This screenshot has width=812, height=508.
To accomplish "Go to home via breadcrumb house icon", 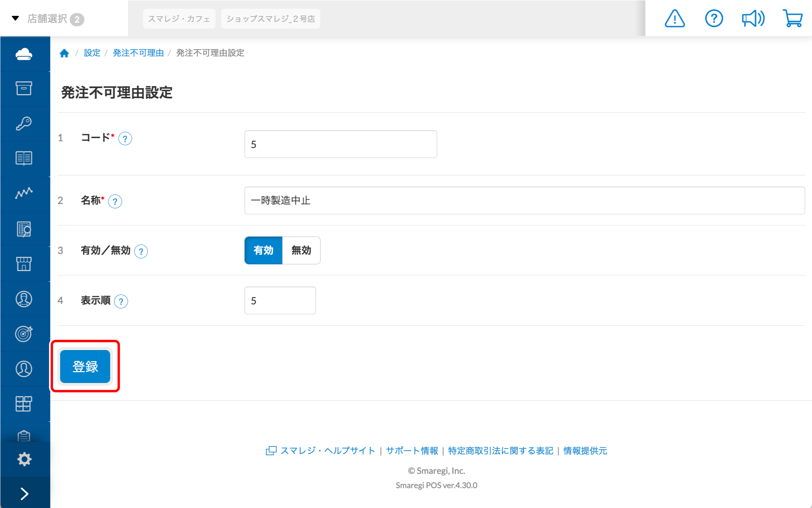I will [x=64, y=53].
